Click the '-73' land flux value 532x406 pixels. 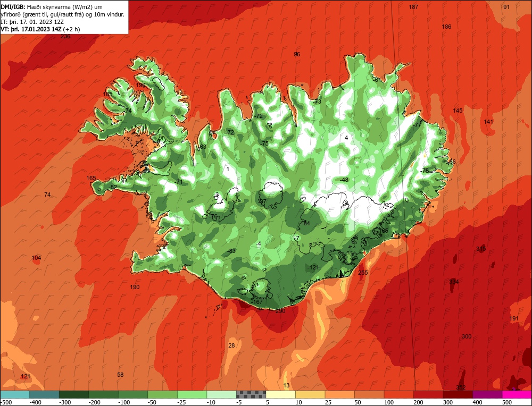tap(317, 101)
